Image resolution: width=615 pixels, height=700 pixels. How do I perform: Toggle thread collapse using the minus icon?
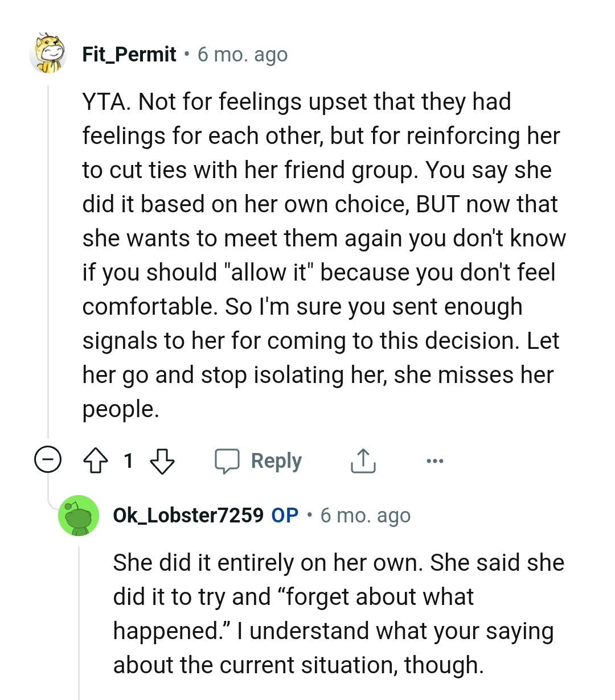click(48, 461)
